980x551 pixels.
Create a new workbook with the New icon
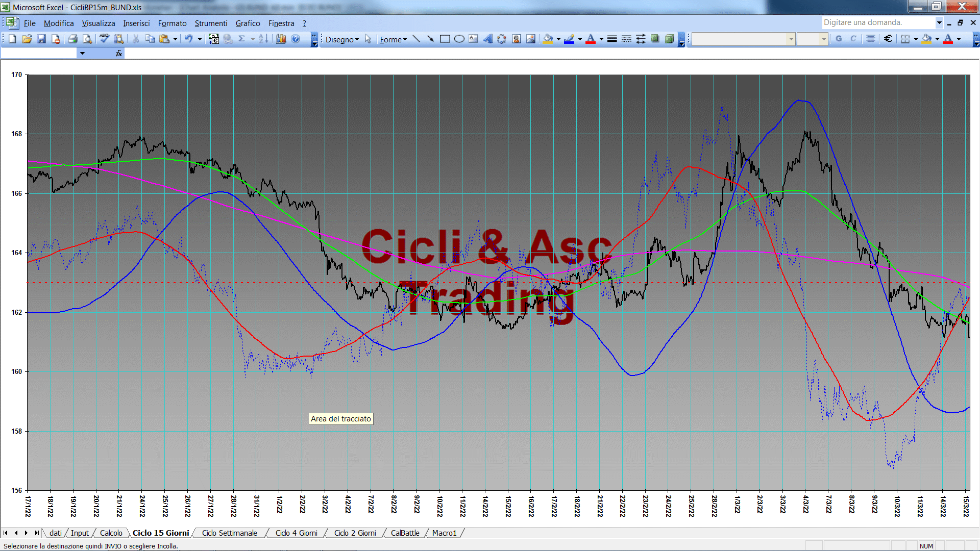12,39
